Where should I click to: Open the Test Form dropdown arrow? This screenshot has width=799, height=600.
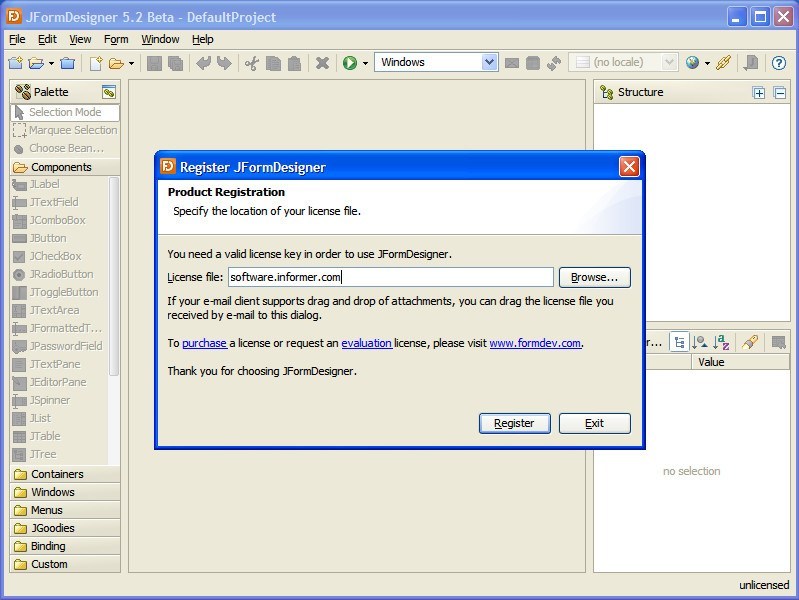coord(365,63)
